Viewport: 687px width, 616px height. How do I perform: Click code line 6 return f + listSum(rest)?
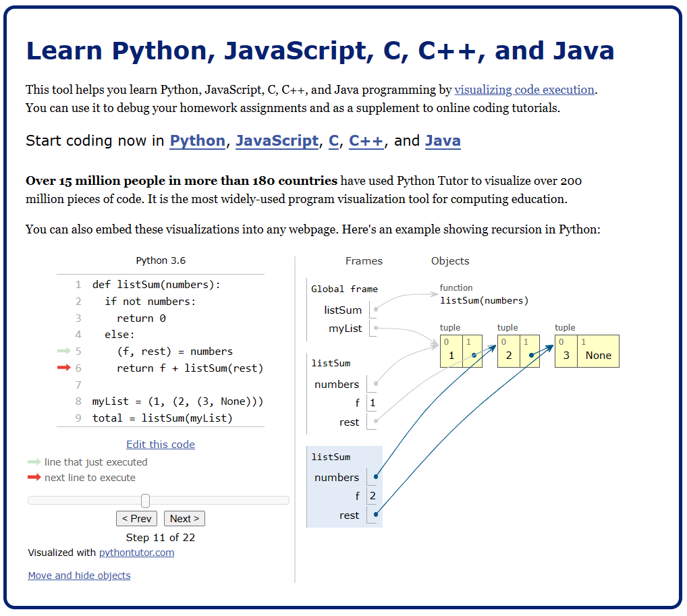click(190, 368)
